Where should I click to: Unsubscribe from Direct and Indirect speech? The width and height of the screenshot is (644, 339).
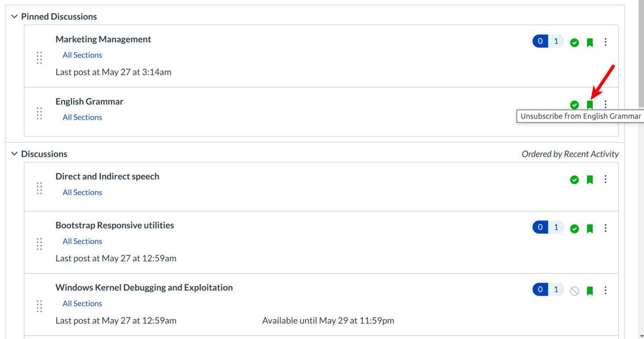pyautogui.click(x=590, y=180)
